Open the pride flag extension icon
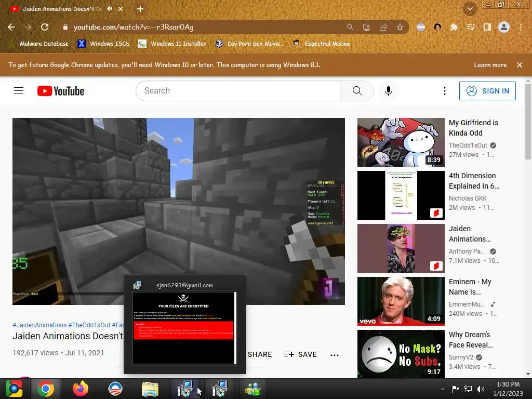 click(x=421, y=27)
